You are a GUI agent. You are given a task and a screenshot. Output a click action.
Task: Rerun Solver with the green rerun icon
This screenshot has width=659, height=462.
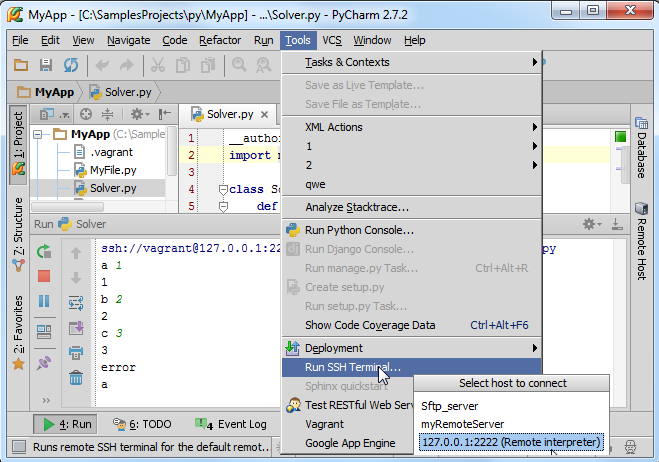pyautogui.click(x=44, y=252)
